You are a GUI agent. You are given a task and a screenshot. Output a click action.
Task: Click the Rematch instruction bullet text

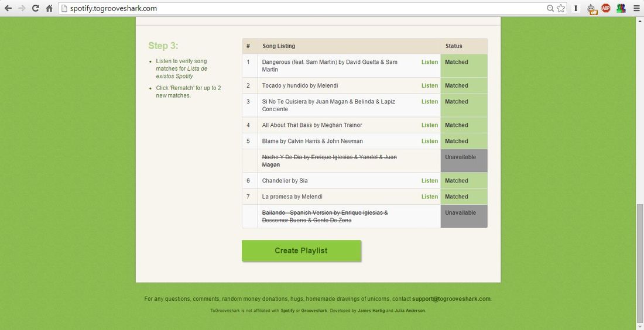point(189,91)
